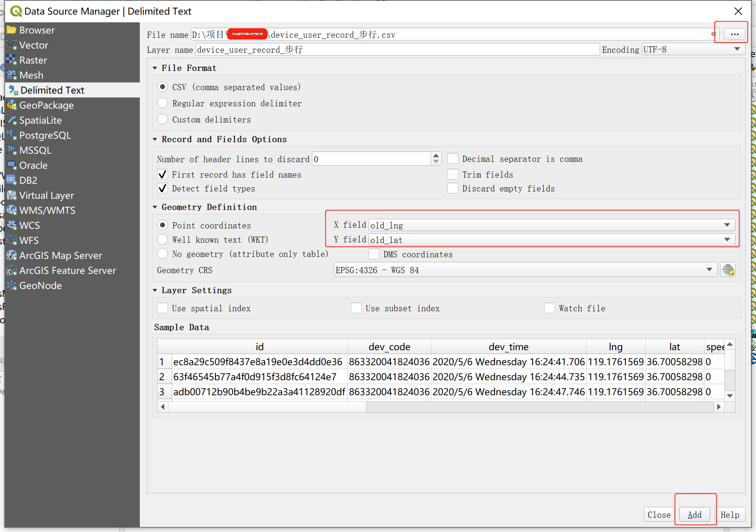Open the PostgreSQL connection page
Image resolution: width=756 pixels, height=532 pixels.
[x=45, y=135]
